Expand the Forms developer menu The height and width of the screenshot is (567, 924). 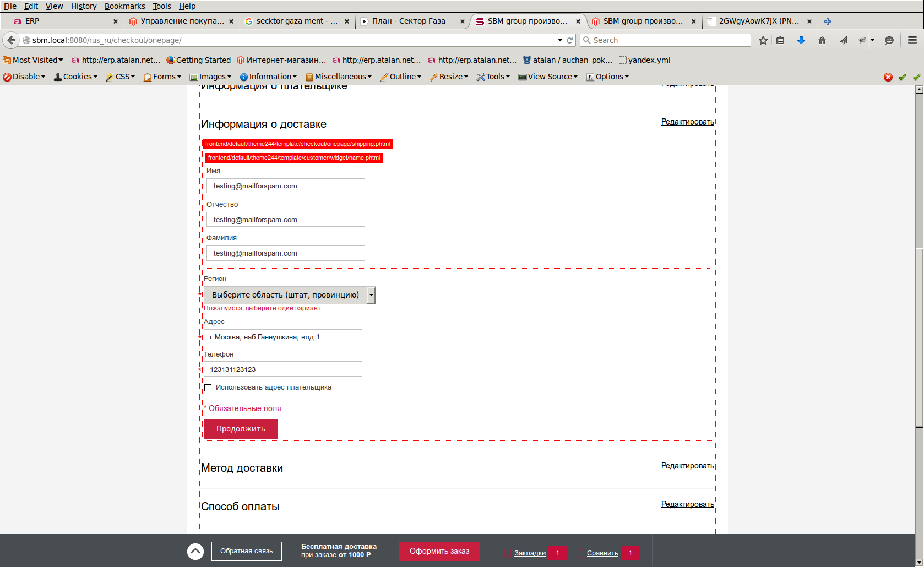[162, 77]
